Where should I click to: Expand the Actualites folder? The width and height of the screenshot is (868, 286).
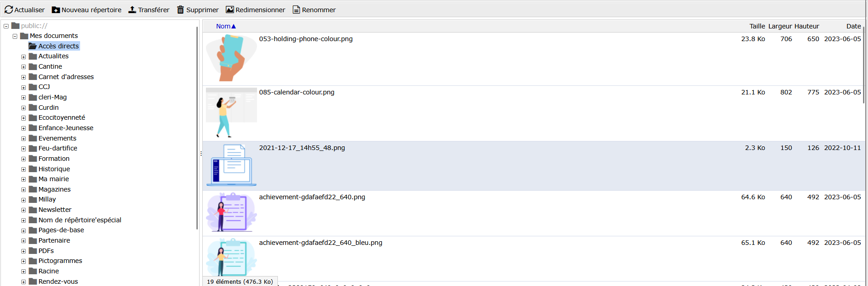pos(24,56)
